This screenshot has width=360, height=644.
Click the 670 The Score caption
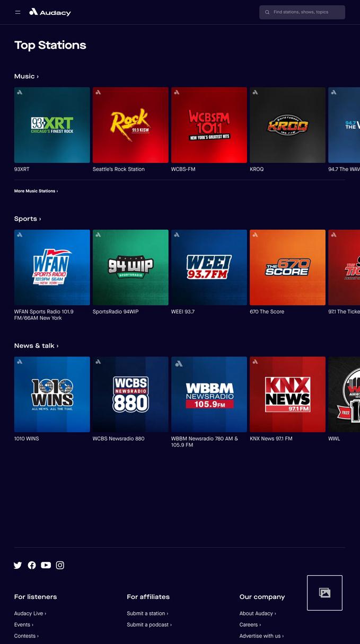[267, 312]
